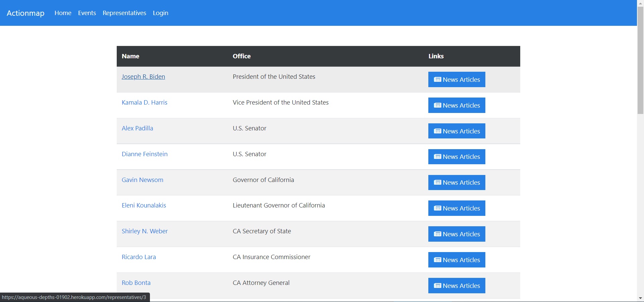Click the Actionmap brand logo text
The image size is (644, 302).
pos(25,13)
